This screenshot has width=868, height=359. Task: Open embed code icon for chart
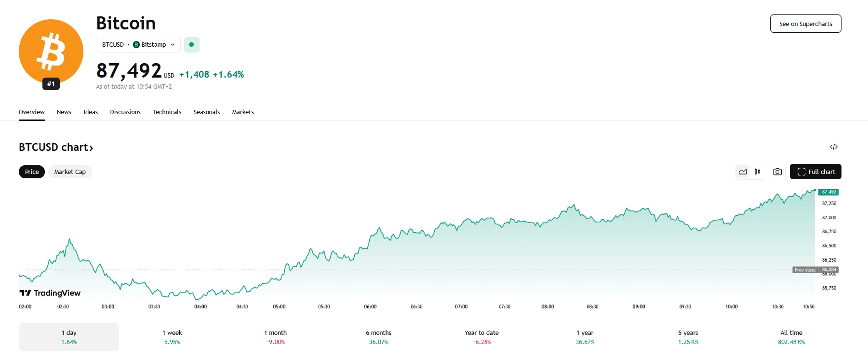pos(833,147)
